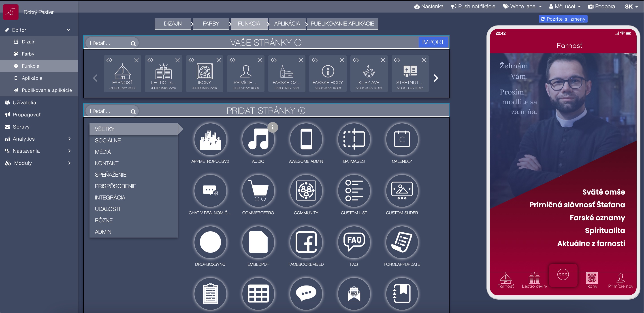Viewport: 644px width, 313px height.
Task: Remove the Ikony page with X
Action: 218,60
